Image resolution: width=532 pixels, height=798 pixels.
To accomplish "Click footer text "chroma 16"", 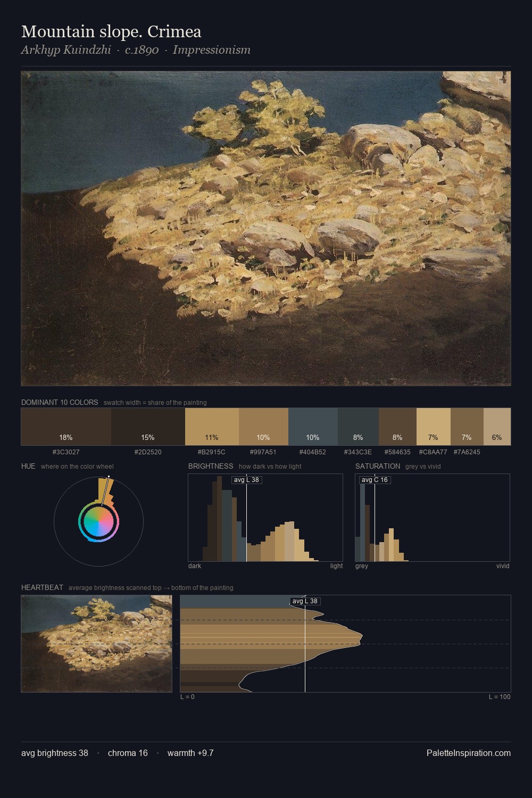I will [128, 753].
